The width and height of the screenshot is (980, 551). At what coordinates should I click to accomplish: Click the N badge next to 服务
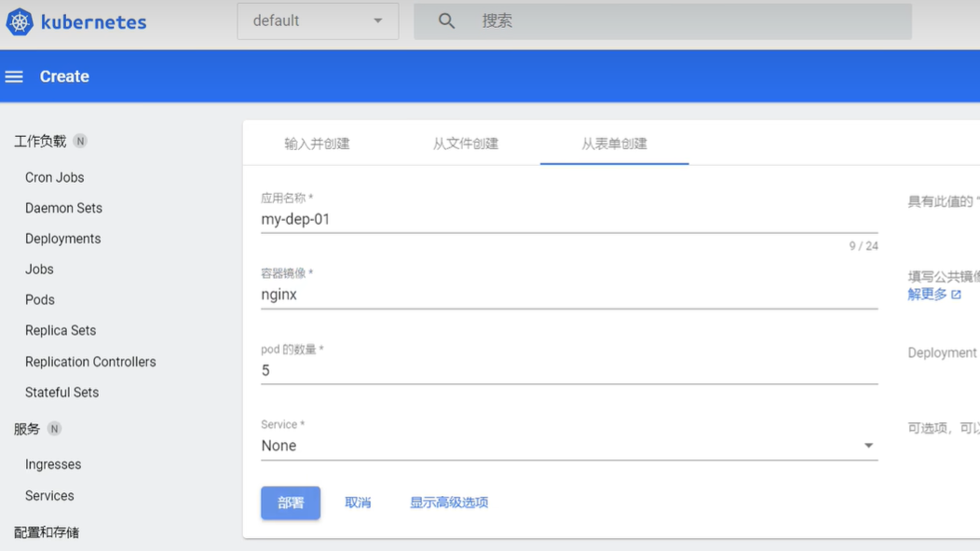point(54,429)
